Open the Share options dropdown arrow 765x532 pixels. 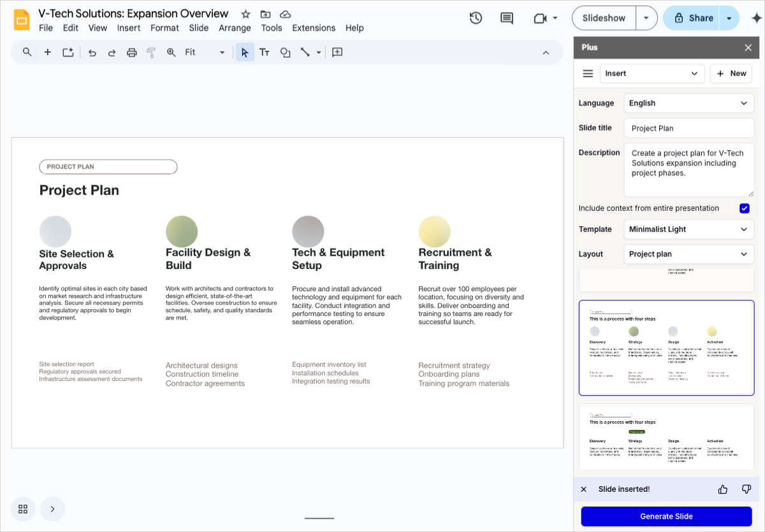pyautogui.click(x=729, y=18)
